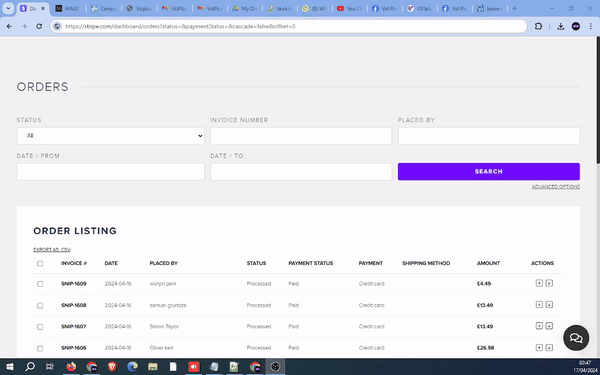The width and height of the screenshot is (600, 375).
Task: Open a new browser tab
Action: [x=515, y=8]
